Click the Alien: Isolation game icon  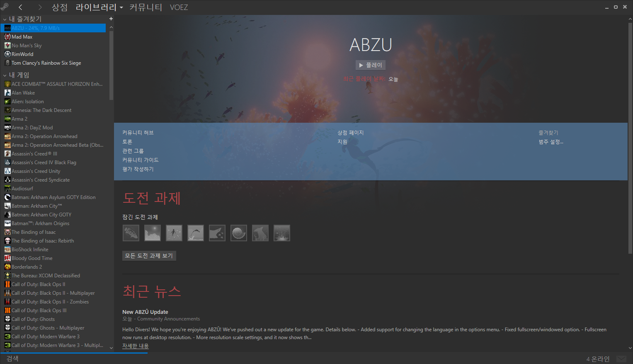click(7, 102)
